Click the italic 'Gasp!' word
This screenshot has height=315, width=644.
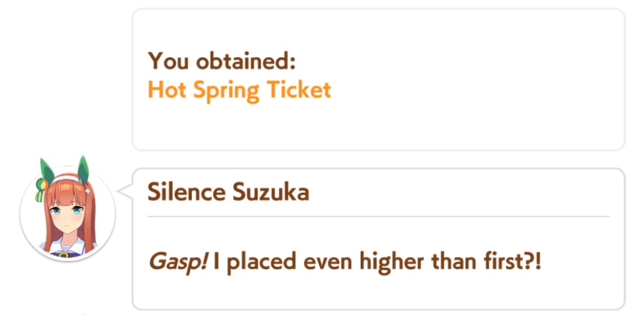pos(177,262)
